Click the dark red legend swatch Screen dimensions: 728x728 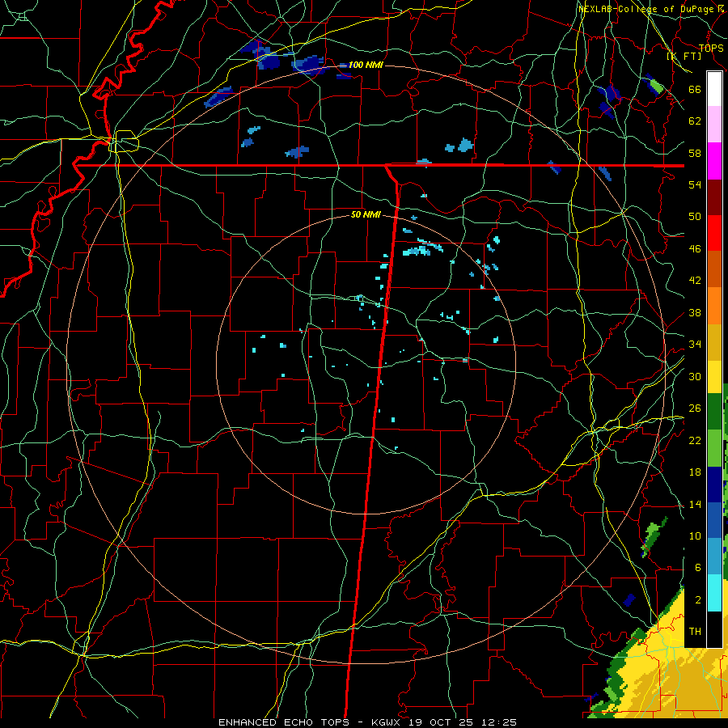[x=714, y=197]
